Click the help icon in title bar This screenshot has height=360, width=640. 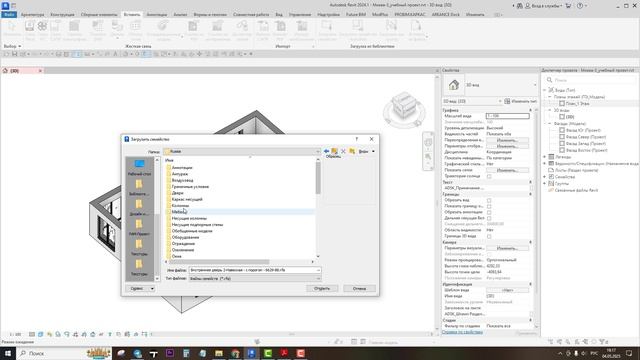pyautogui.click(x=580, y=6)
